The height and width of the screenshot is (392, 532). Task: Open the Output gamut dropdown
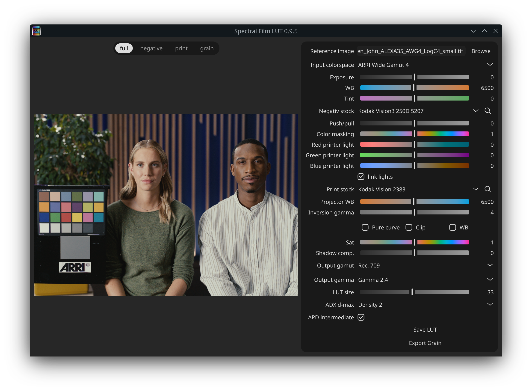coord(425,265)
